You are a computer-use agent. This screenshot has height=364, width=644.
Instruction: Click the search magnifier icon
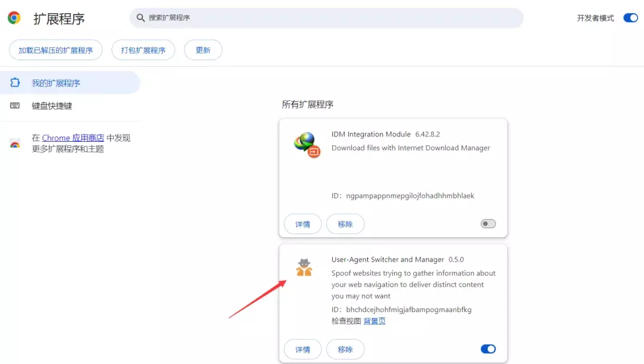pyautogui.click(x=141, y=18)
